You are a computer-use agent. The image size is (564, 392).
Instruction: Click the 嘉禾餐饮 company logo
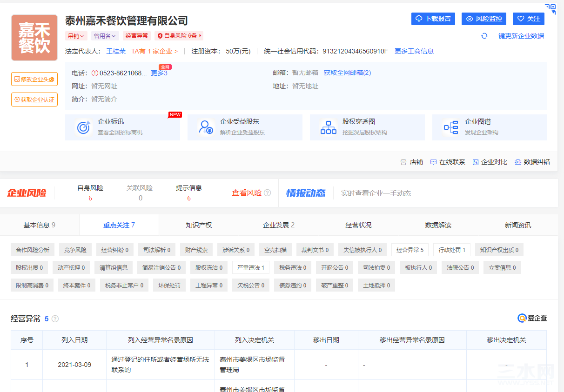coord(34,38)
